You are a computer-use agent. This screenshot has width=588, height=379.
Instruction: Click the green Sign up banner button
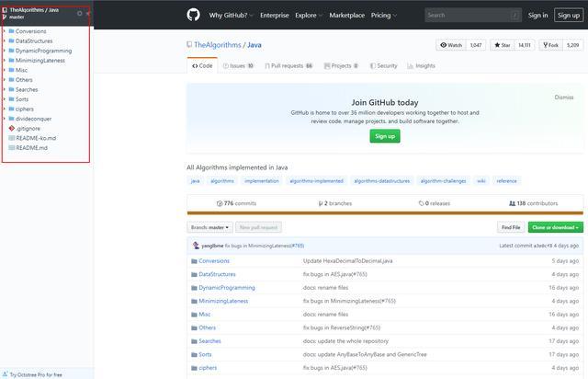(385, 136)
